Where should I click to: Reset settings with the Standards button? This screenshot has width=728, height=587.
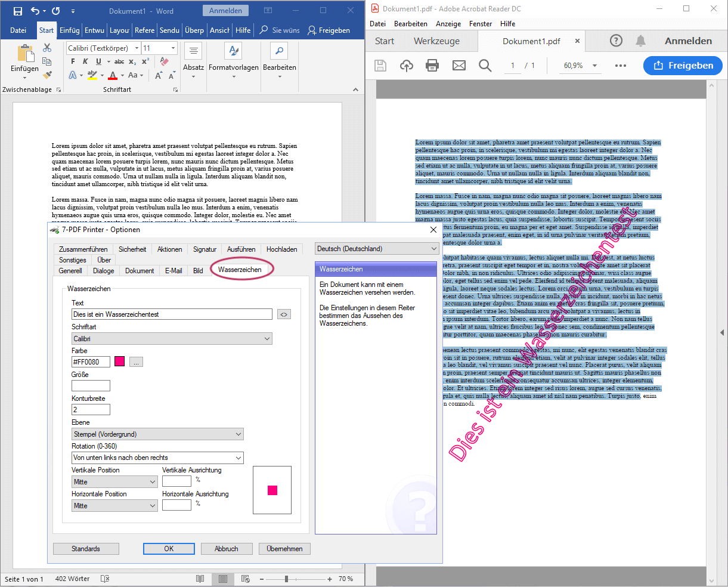tap(86, 549)
